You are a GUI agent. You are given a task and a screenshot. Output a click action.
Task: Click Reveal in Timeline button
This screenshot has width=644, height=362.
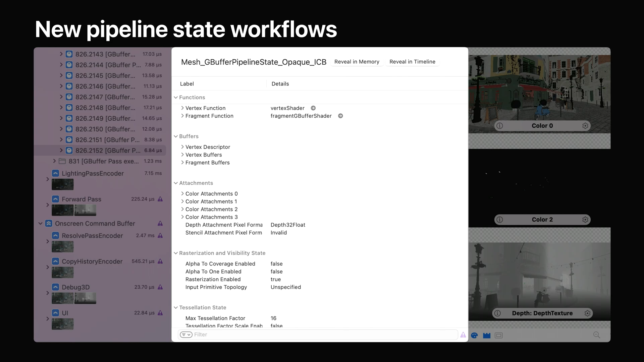412,62
